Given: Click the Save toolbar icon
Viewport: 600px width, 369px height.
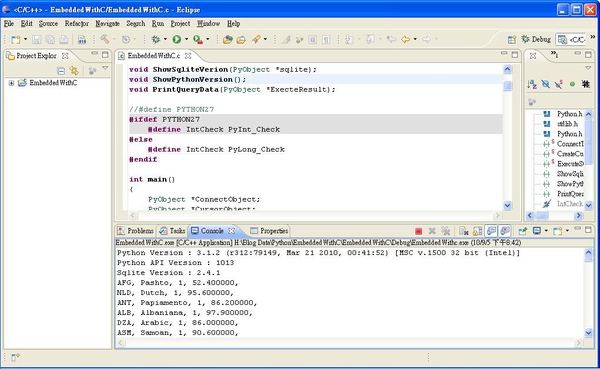Looking at the screenshot, I should (37, 39).
